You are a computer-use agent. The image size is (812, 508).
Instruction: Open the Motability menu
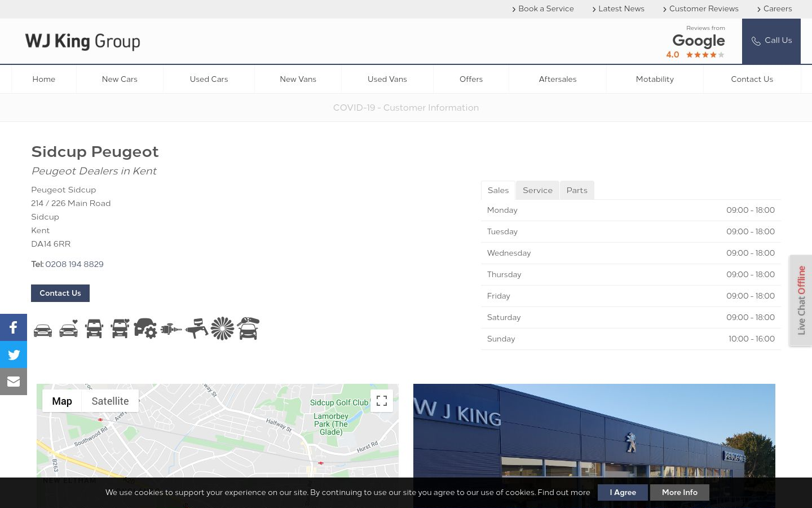click(x=655, y=79)
